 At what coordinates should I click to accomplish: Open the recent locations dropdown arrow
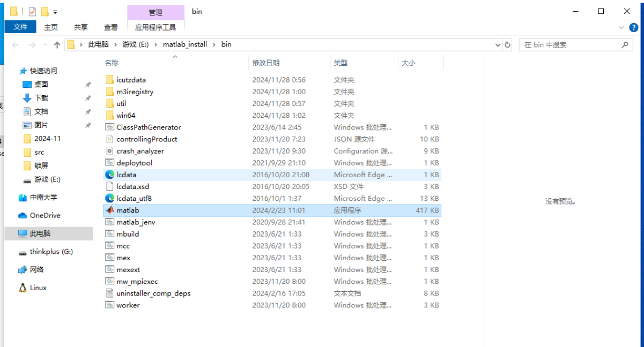[45, 45]
